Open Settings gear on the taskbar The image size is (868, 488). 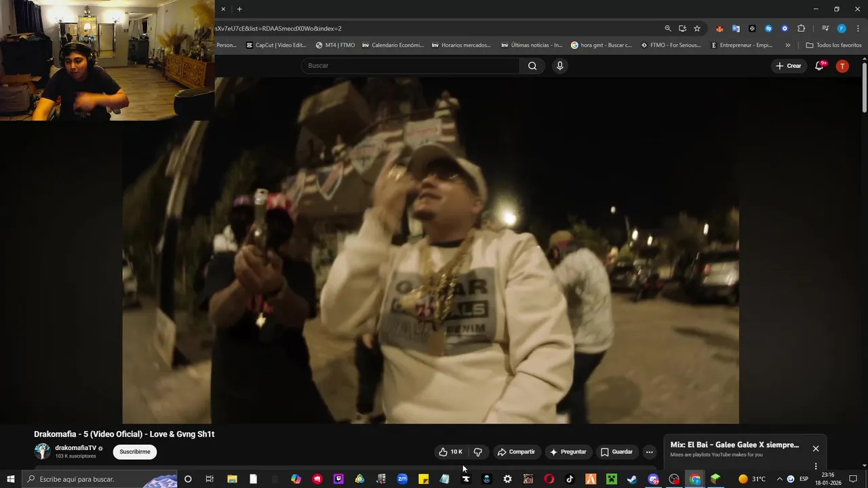coord(507,479)
